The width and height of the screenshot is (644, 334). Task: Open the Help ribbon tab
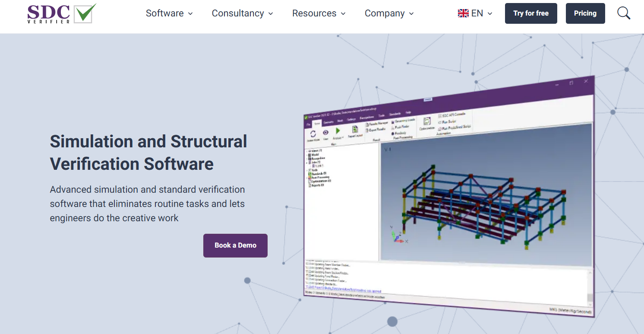pyautogui.click(x=408, y=112)
